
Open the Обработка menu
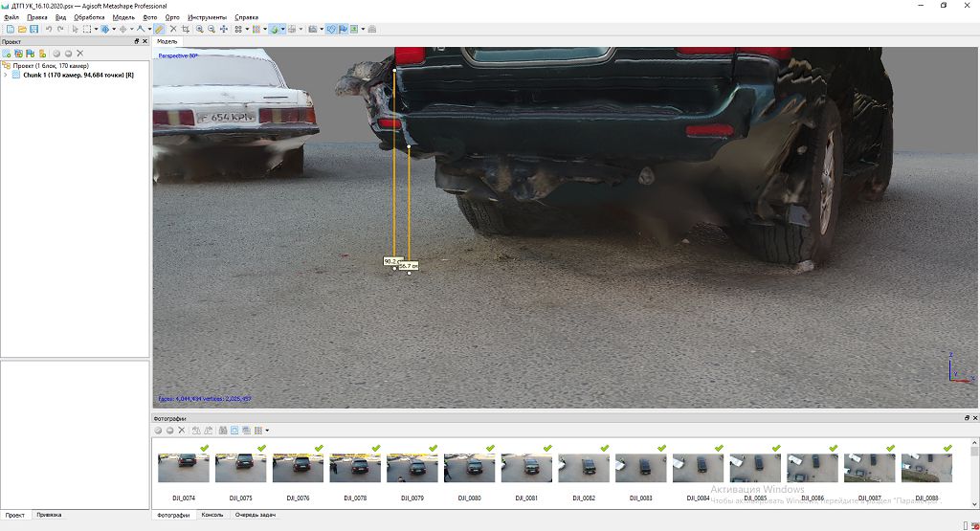point(89,17)
